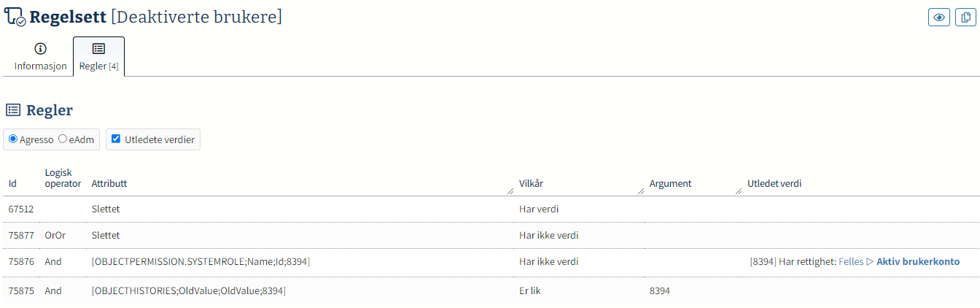
Task: Click the OBJECTHISTORIES attribute cell
Action: [x=188, y=290]
